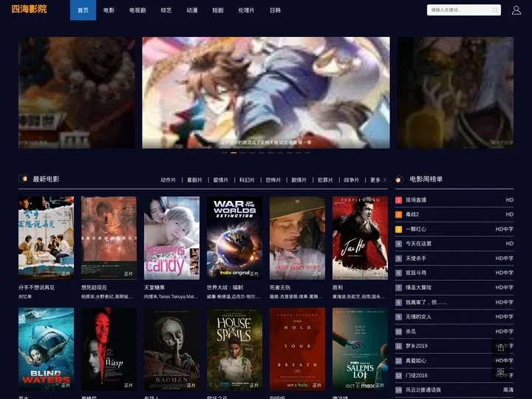Switch to the 综艺 tab

click(x=166, y=10)
